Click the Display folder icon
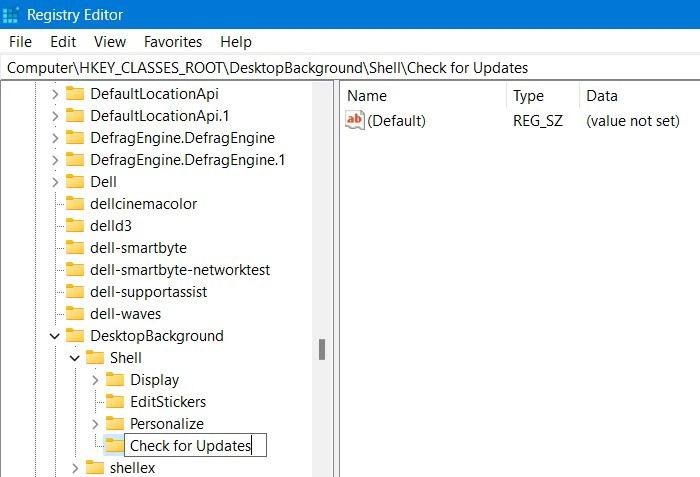 [115, 379]
